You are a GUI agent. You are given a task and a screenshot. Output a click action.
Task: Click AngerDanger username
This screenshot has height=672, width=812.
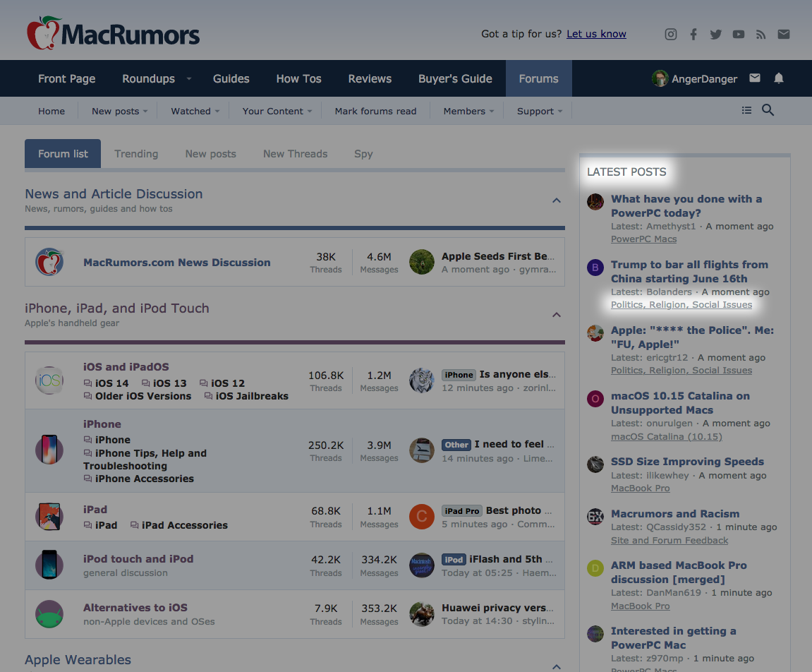704,79
